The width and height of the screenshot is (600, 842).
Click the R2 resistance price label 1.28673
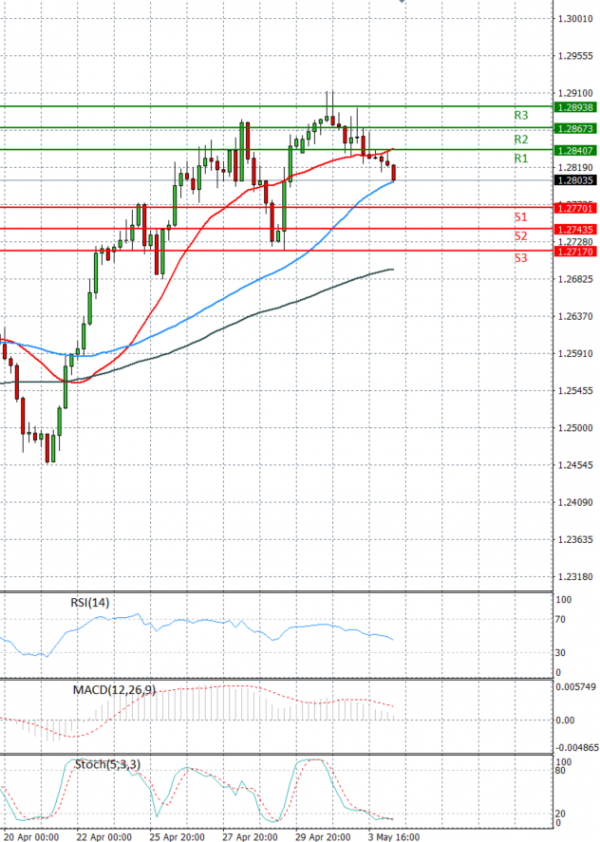576,129
